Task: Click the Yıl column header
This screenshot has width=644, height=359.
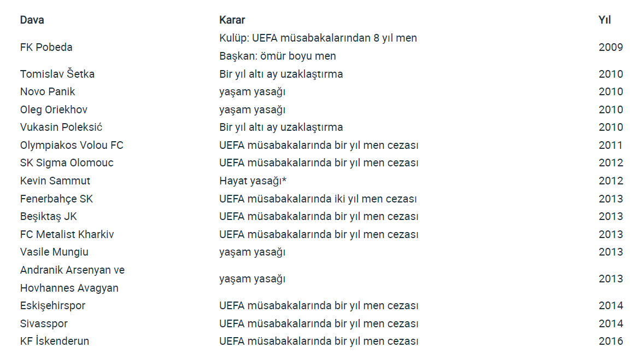Action: pyautogui.click(x=605, y=20)
